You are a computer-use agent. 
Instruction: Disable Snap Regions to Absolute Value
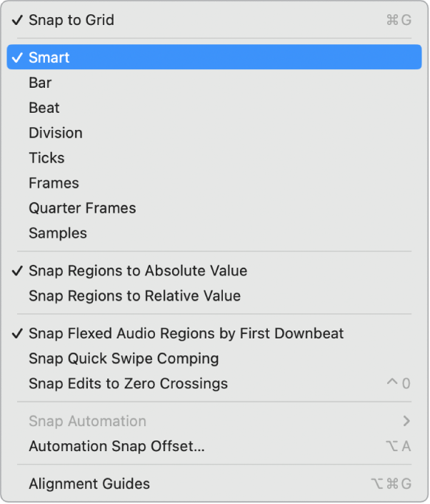pos(138,271)
